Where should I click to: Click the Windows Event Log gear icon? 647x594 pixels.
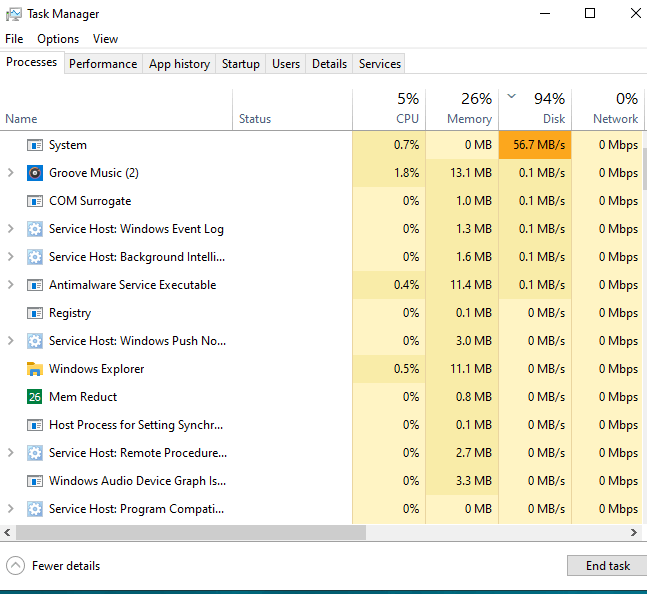[x=35, y=229]
